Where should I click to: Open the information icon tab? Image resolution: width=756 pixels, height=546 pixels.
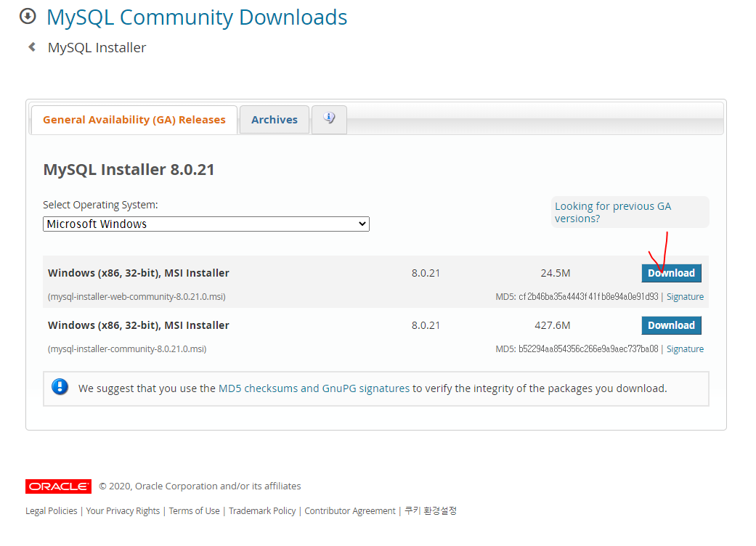point(329,119)
